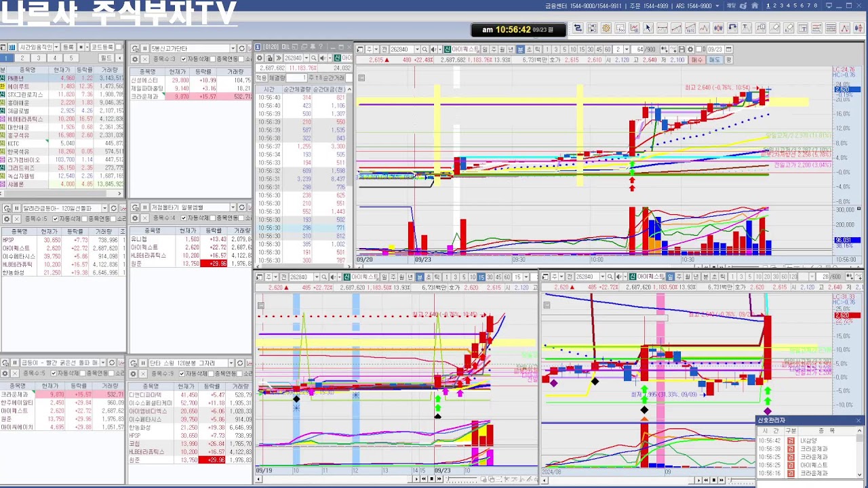Click the 매도 sell button in the top chart
The image size is (868, 488).
[x=715, y=60]
